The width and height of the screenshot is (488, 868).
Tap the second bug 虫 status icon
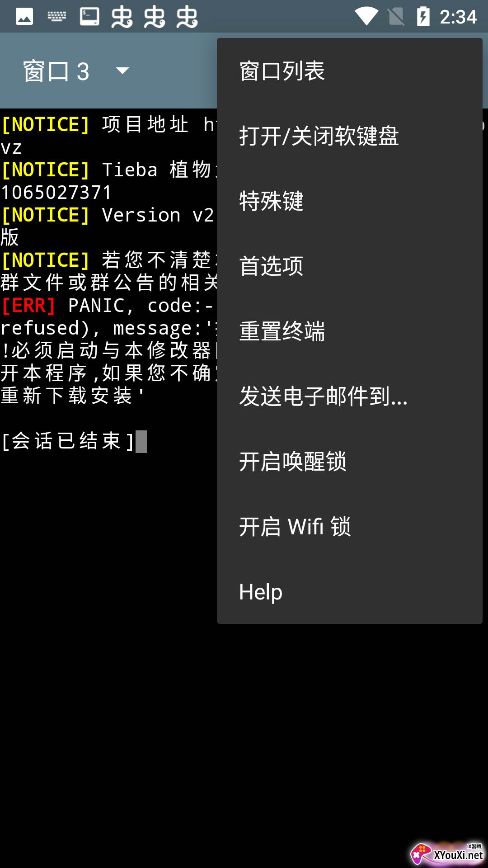coord(155,17)
